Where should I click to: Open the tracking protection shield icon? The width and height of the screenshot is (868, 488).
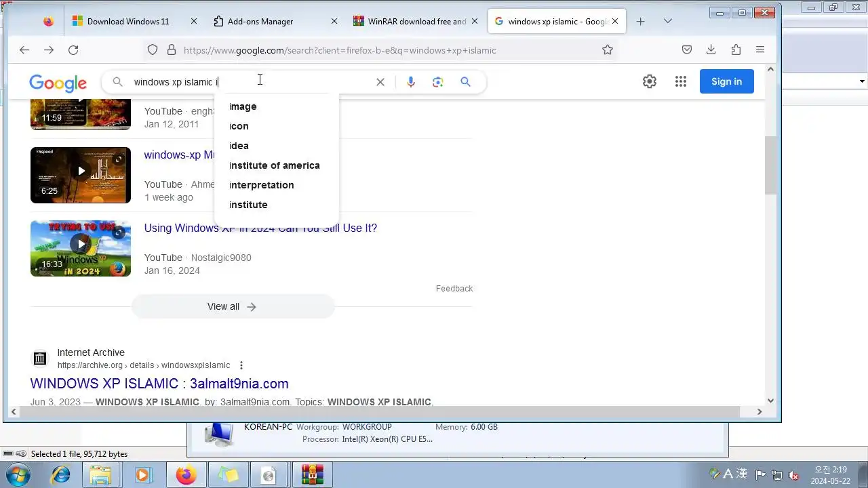[153, 50]
